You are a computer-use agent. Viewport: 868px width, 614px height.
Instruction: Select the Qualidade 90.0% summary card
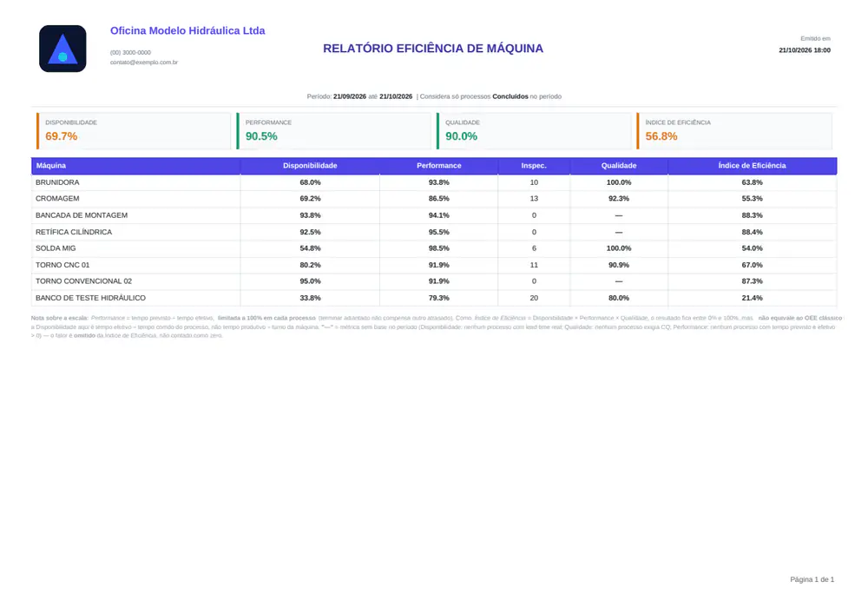point(534,131)
